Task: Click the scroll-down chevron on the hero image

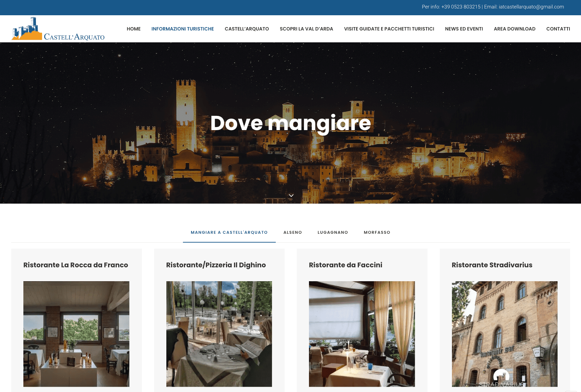Action: click(291, 195)
